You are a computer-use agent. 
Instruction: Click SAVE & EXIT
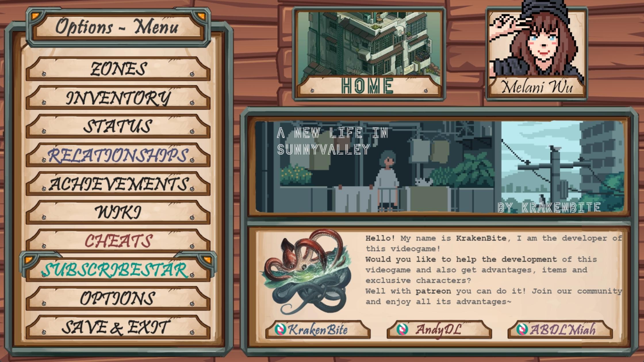click(118, 327)
